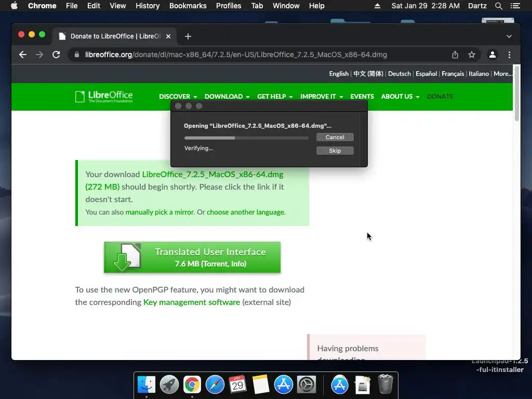The width and height of the screenshot is (532, 399).
Task: Open the Bookmarks menu
Action: tap(188, 6)
